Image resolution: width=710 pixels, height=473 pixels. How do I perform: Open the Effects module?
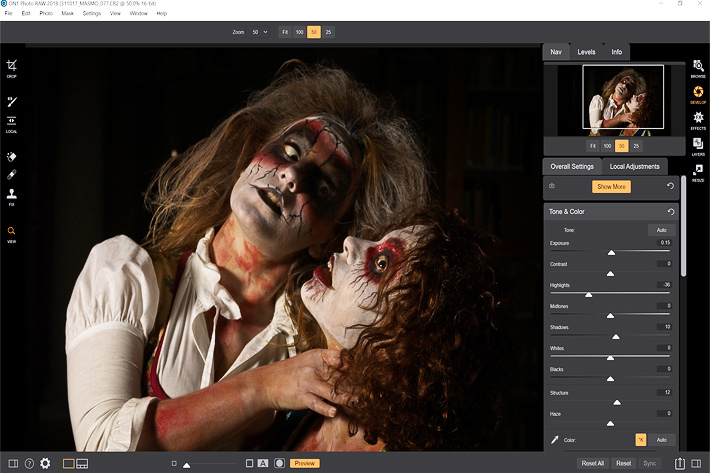(x=698, y=121)
